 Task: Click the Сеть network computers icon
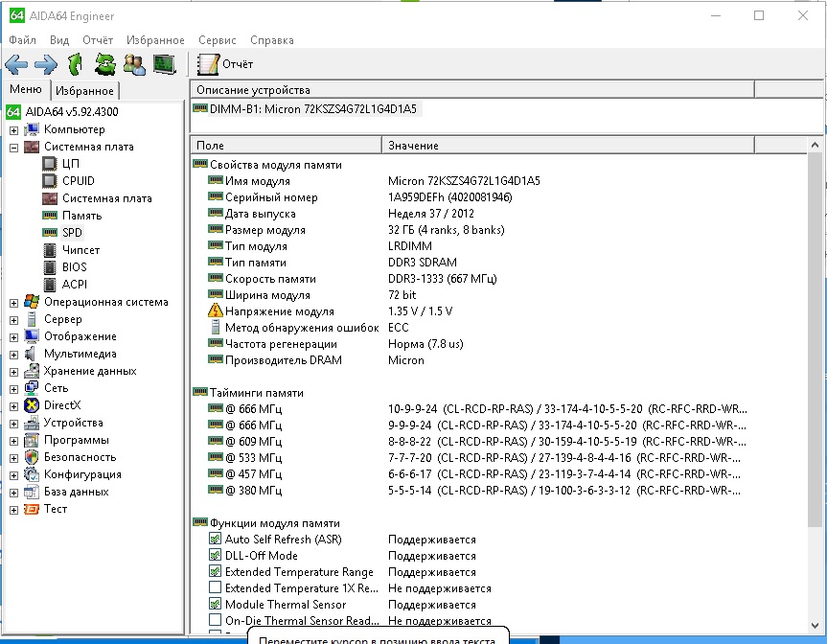(32, 388)
